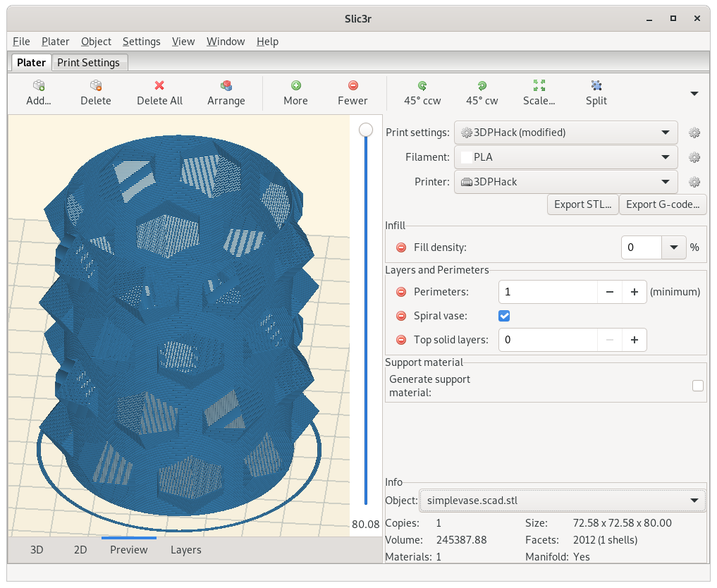Viewport: 717px width, 588px height.
Task: Rotate the model 45° cw
Action: click(482, 85)
